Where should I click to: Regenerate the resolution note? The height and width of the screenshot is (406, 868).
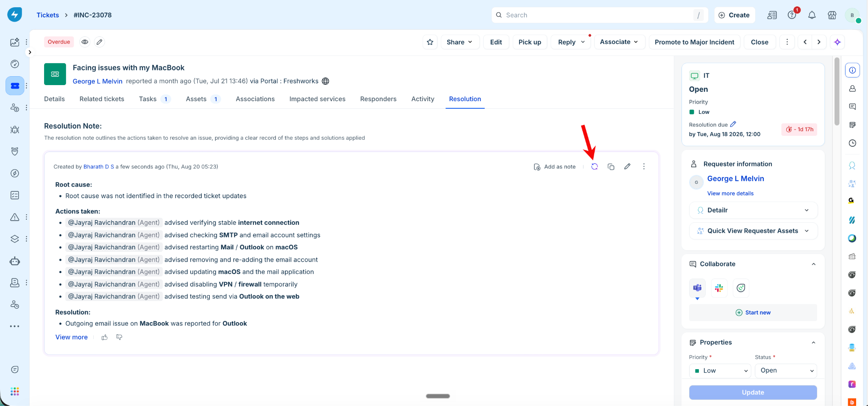tap(595, 167)
